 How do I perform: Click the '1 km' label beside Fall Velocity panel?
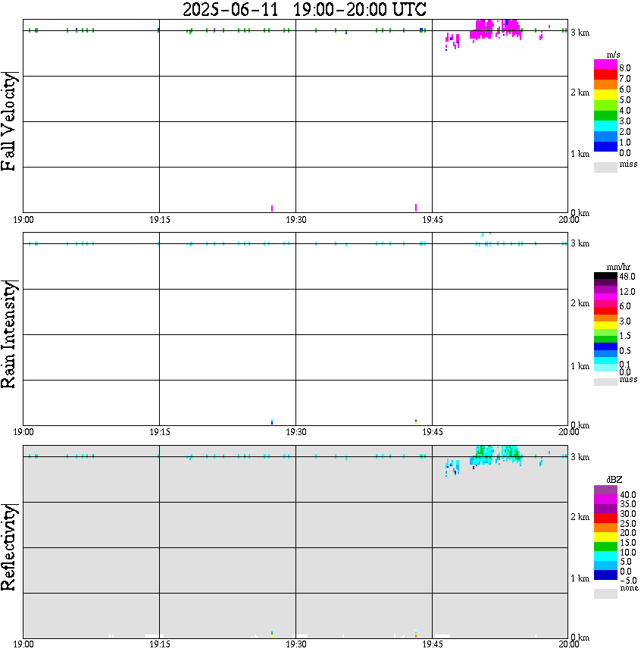[580, 154]
